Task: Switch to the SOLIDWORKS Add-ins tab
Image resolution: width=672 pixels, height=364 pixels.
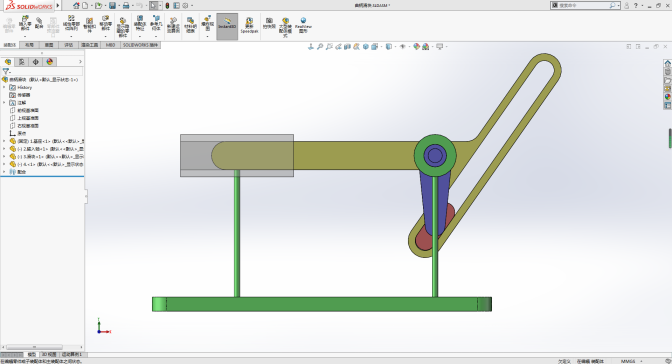Action: coord(141,45)
